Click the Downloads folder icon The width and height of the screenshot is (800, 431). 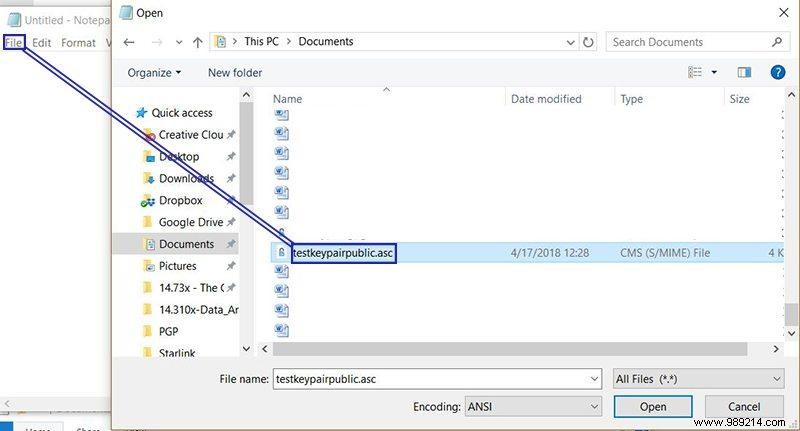(x=148, y=179)
